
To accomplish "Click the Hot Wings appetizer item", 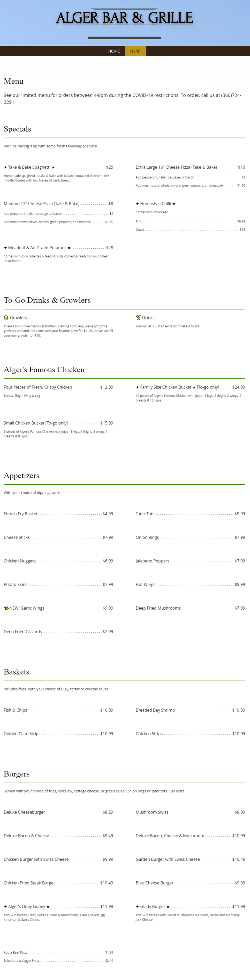I will pos(146,584).
